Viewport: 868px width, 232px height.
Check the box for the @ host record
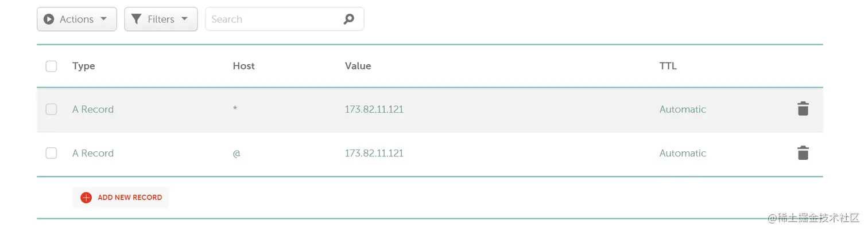point(51,153)
